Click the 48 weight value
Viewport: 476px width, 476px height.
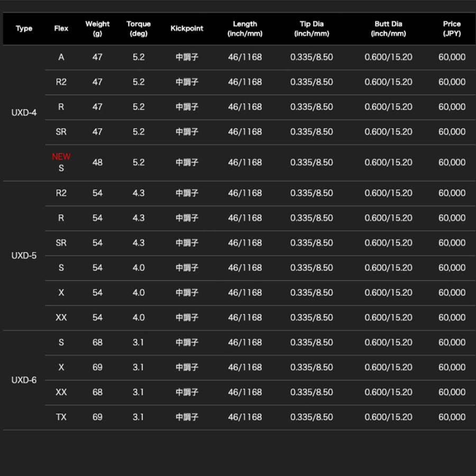[97, 162]
